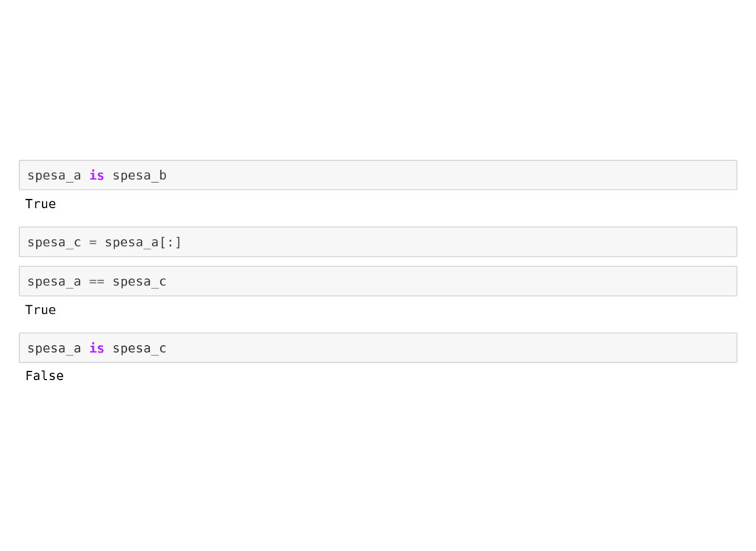
Task: Click the first True output text
Action: click(x=41, y=204)
